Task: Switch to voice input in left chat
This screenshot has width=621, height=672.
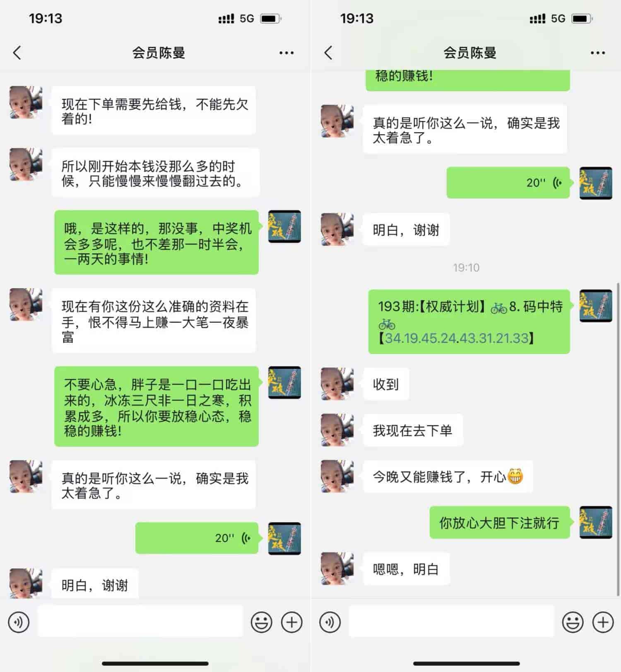Action: pyautogui.click(x=19, y=621)
